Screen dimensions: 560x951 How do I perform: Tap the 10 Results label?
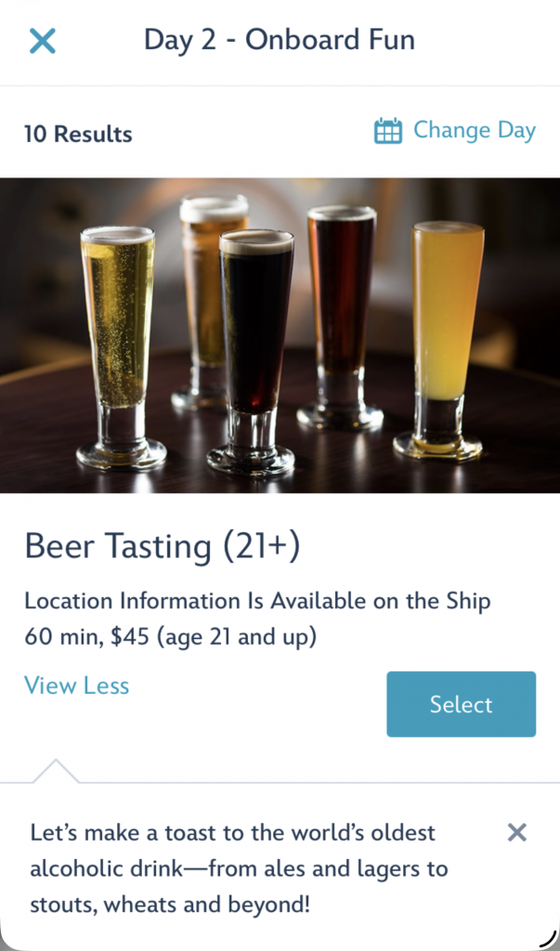pos(78,134)
